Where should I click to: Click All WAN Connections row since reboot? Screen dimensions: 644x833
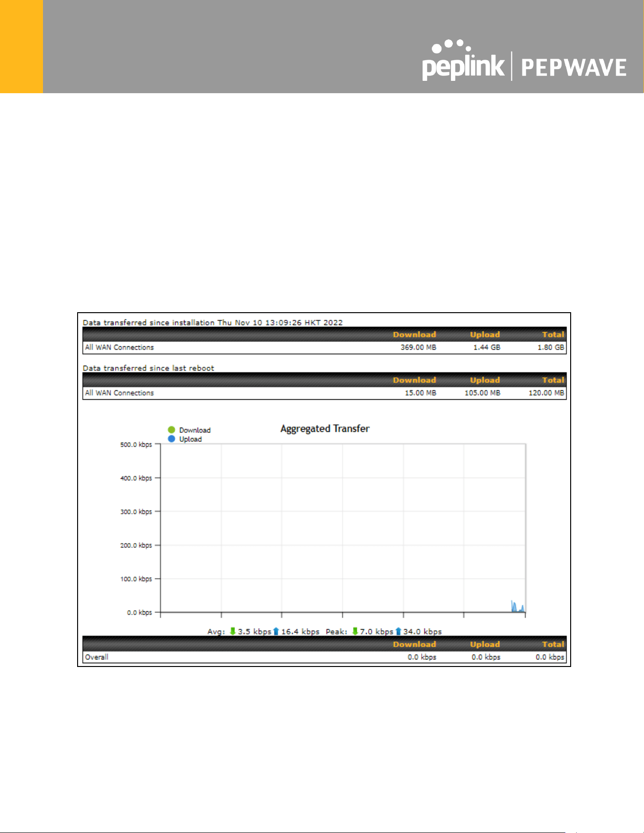325,393
